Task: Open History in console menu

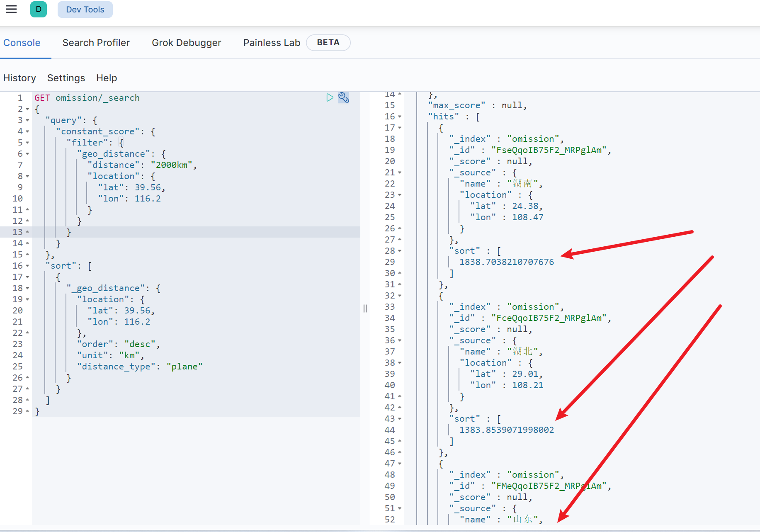Action: tap(19, 78)
